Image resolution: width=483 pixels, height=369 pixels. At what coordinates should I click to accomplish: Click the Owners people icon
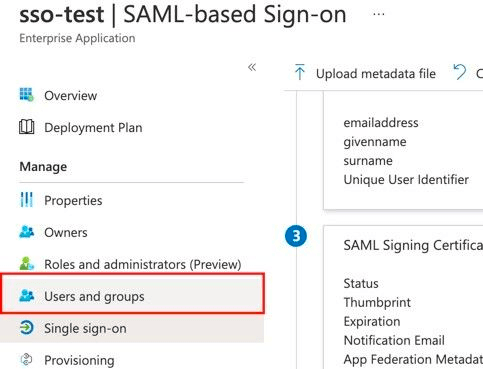27,232
